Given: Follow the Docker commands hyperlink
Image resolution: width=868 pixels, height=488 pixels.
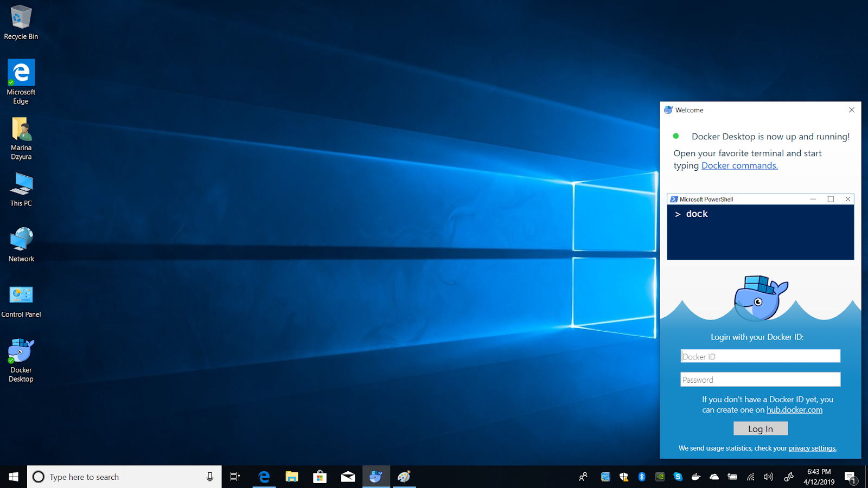Looking at the screenshot, I should pos(739,165).
